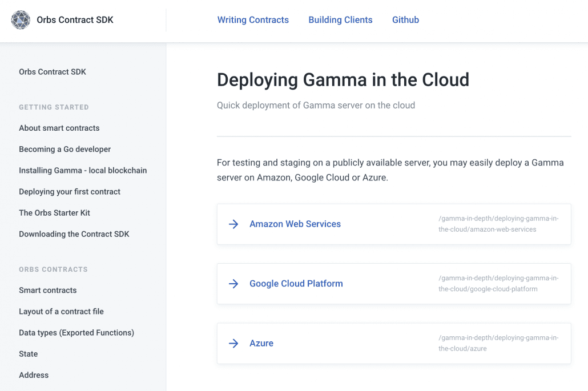The width and height of the screenshot is (588, 391).
Task: Click the Quick deployment of Gamma server subtitle
Action: click(x=316, y=106)
